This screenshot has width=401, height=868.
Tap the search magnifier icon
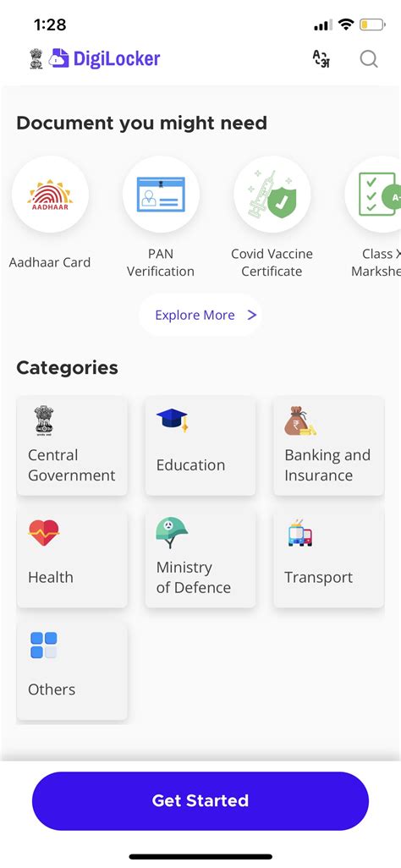tap(369, 58)
